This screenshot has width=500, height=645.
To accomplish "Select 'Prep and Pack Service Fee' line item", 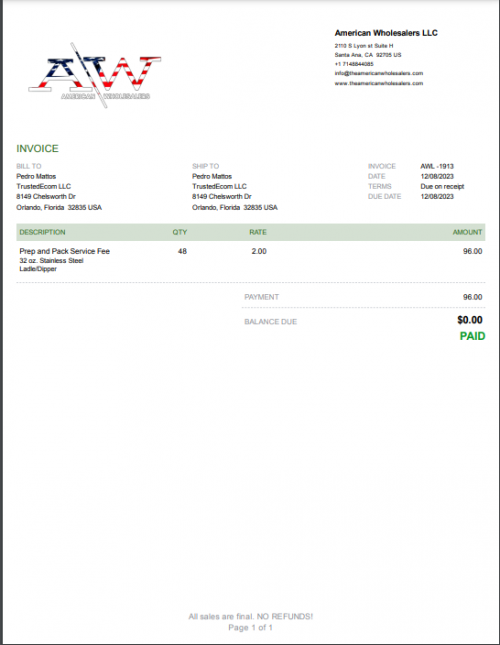I will click(x=65, y=251).
